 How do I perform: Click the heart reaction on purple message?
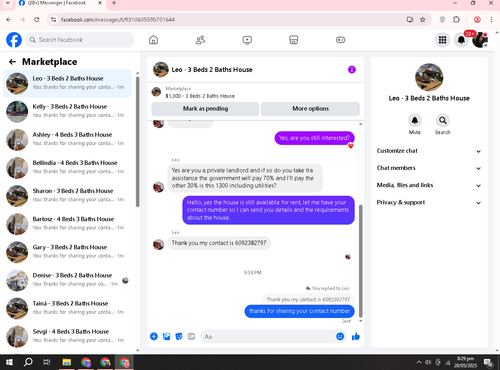point(351,146)
